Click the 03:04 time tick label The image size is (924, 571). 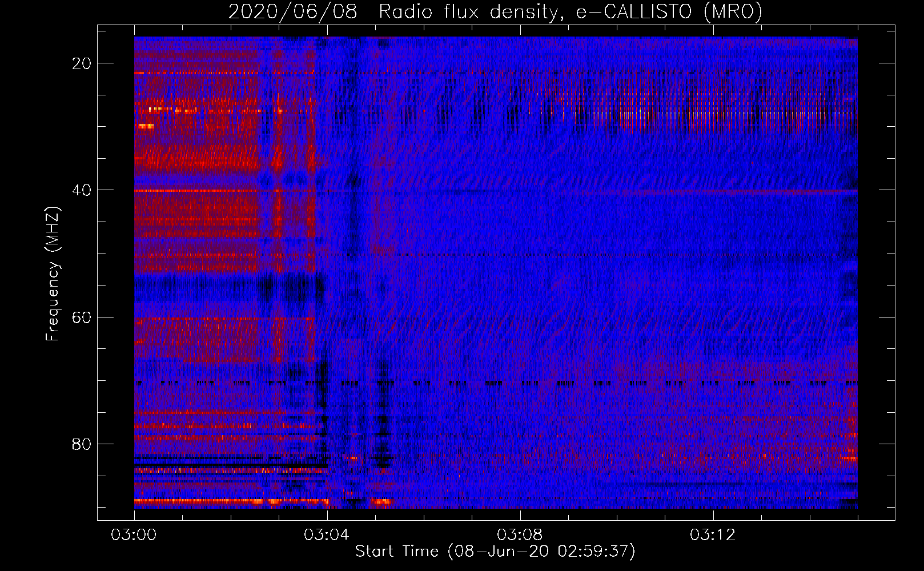[327, 535]
